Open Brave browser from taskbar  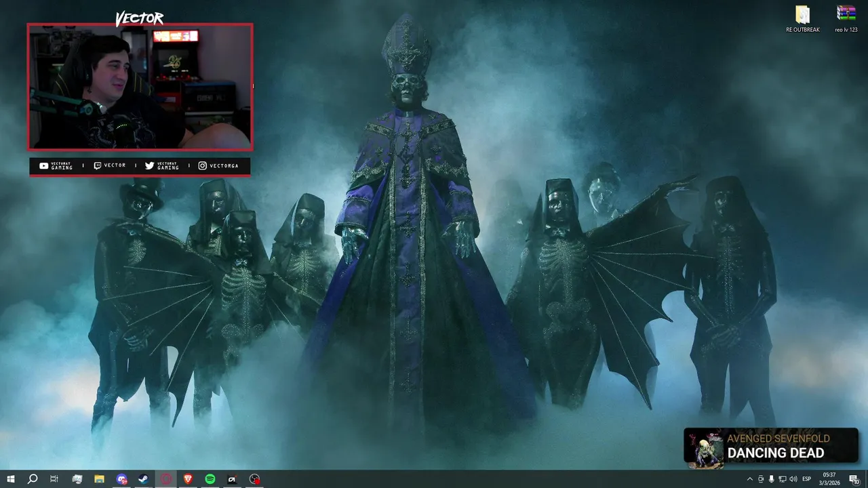pyautogui.click(x=188, y=479)
